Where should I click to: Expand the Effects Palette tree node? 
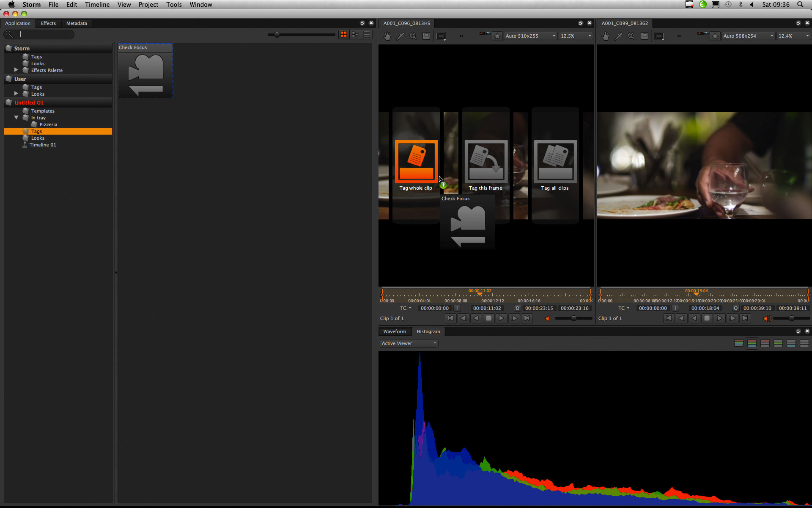point(16,70)
